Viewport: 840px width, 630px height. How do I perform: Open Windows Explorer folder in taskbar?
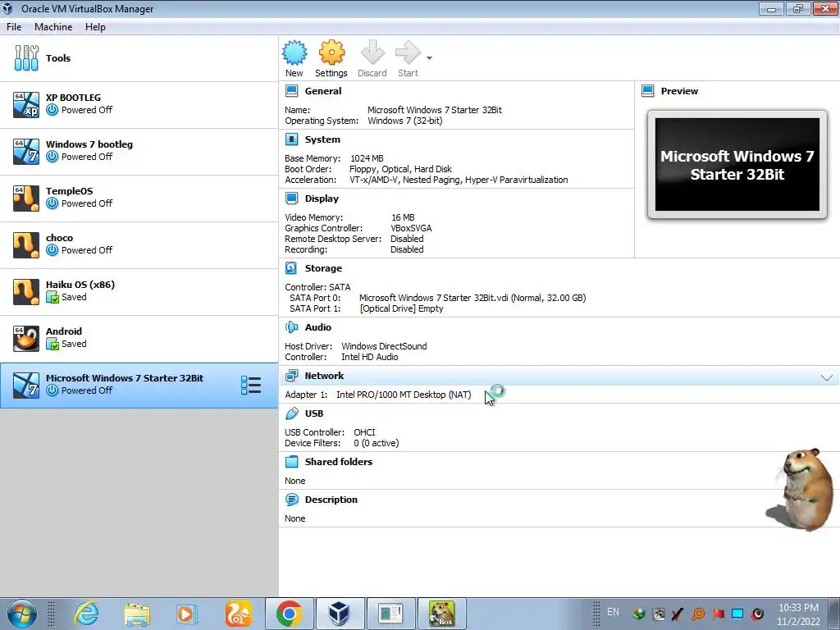pos(137,614)
